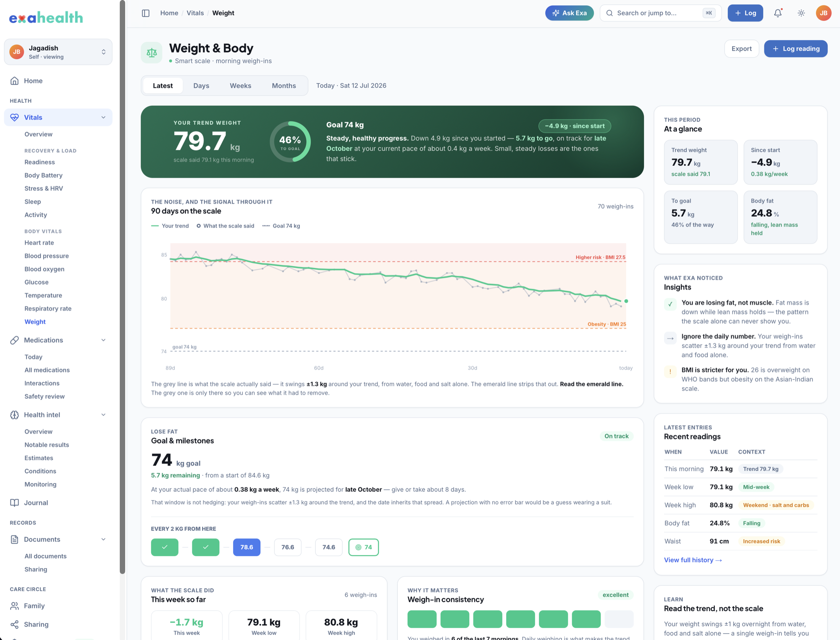Click the Body fat glance card
Image resolution: width=840 pixels, height=640 pixels.
780,217
